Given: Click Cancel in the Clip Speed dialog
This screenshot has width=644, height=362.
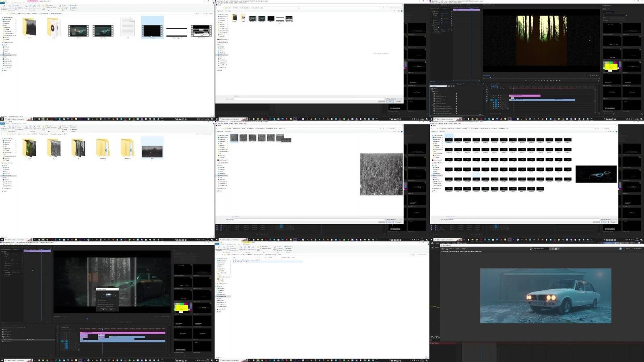Looking at the screenshot, I should click(111, 309).
